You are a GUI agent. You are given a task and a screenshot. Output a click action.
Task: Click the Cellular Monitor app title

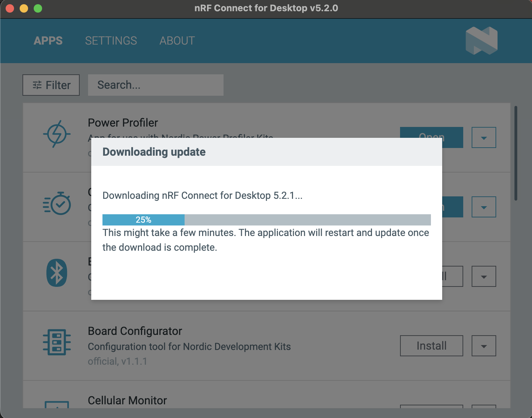pyautogui.click(x=127, y=400)
